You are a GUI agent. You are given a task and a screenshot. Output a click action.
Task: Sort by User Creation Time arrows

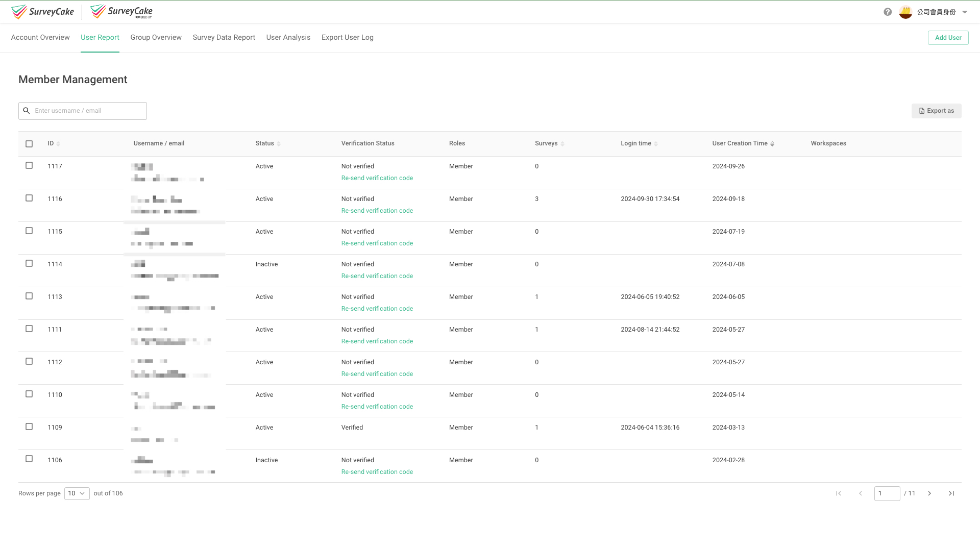[772, 144]
